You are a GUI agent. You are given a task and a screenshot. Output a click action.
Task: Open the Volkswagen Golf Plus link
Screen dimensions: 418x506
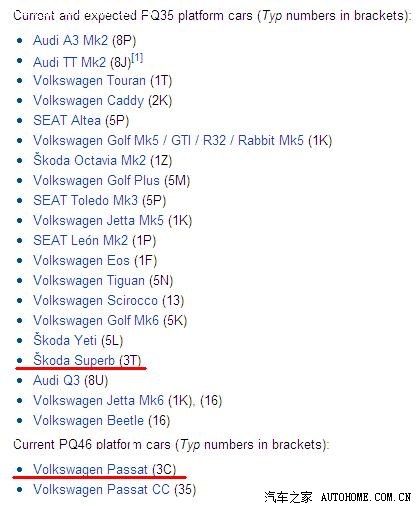click(96, 181)
